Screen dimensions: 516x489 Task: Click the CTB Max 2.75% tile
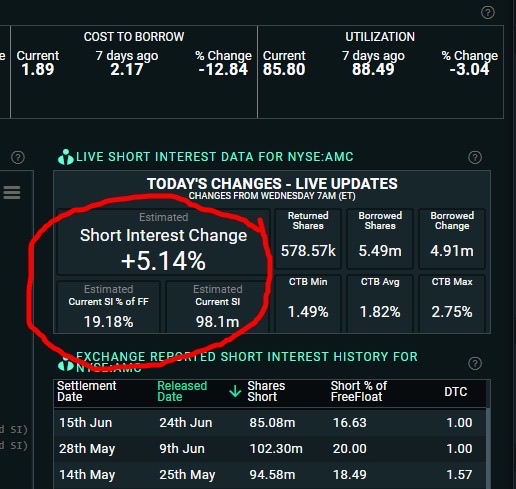click(452, 304)
